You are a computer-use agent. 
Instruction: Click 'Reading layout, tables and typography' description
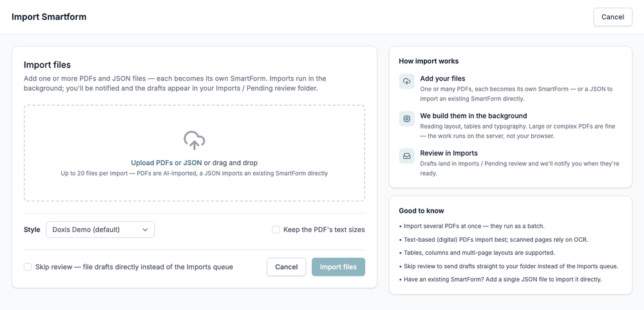pyautogui.click(x=518, y=131)
